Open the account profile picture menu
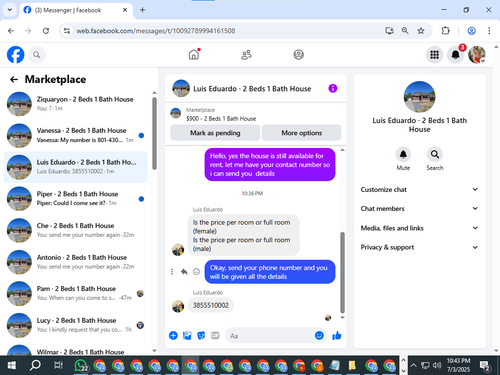500x375 pixels. point(477,55)
